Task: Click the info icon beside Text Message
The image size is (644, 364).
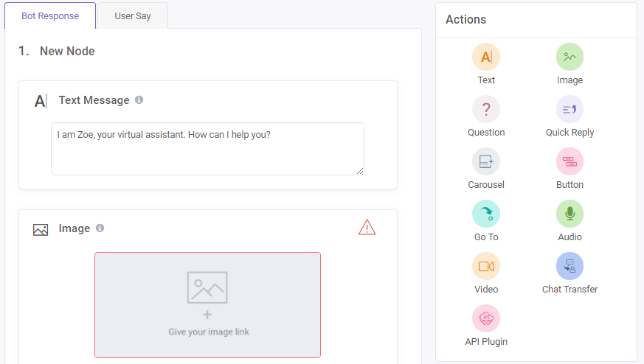Action: 139,99
